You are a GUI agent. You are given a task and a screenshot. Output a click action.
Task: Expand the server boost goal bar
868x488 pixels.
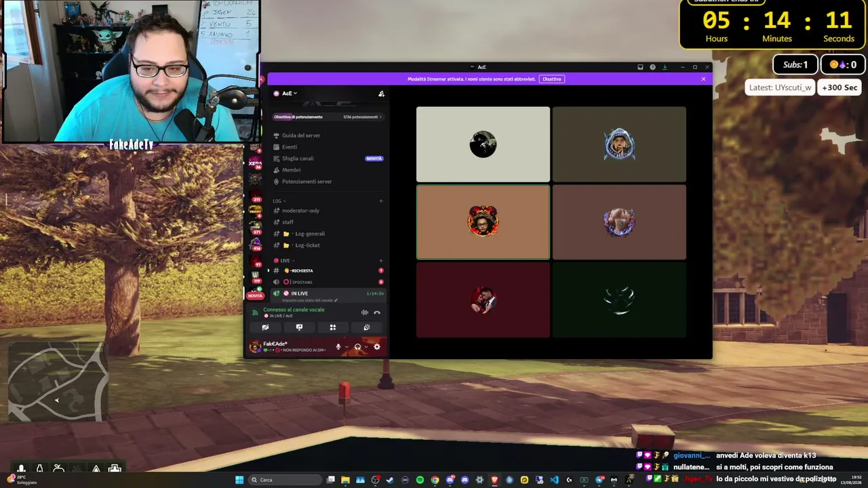[328, 117]
